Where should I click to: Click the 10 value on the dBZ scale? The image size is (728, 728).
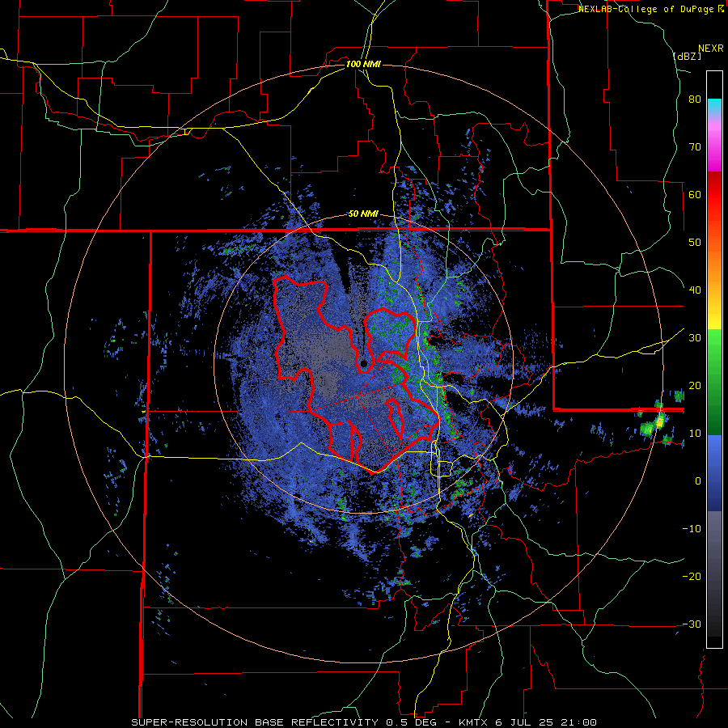[x=695, y=434]
